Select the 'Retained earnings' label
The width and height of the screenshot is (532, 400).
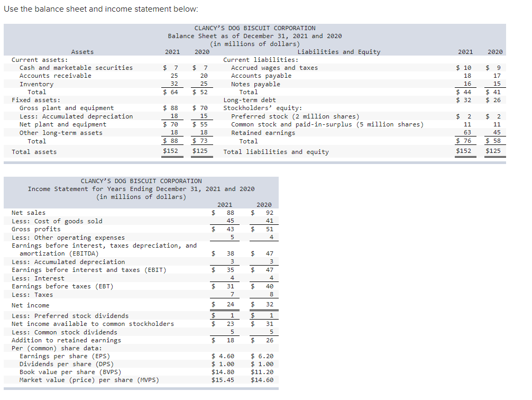[263, 133]
